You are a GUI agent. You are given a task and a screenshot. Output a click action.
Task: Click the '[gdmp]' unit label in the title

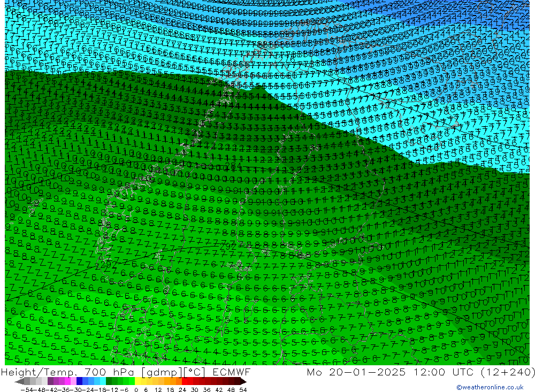(x=162, y=372)
